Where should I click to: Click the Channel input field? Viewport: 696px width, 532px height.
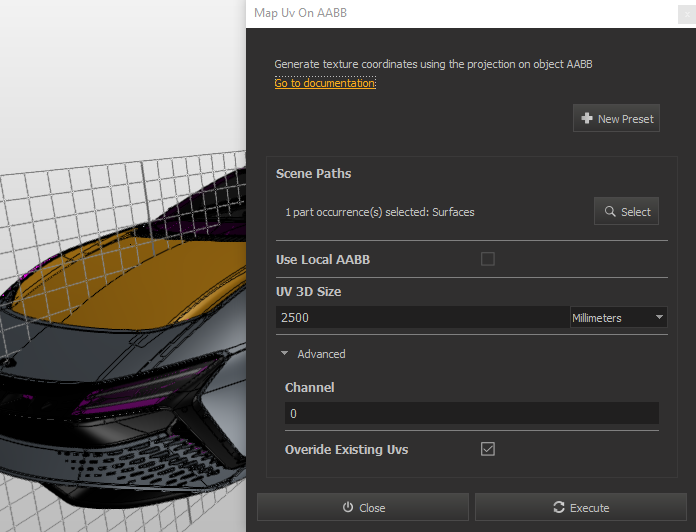pyautogui.click(x=471, y=413)
